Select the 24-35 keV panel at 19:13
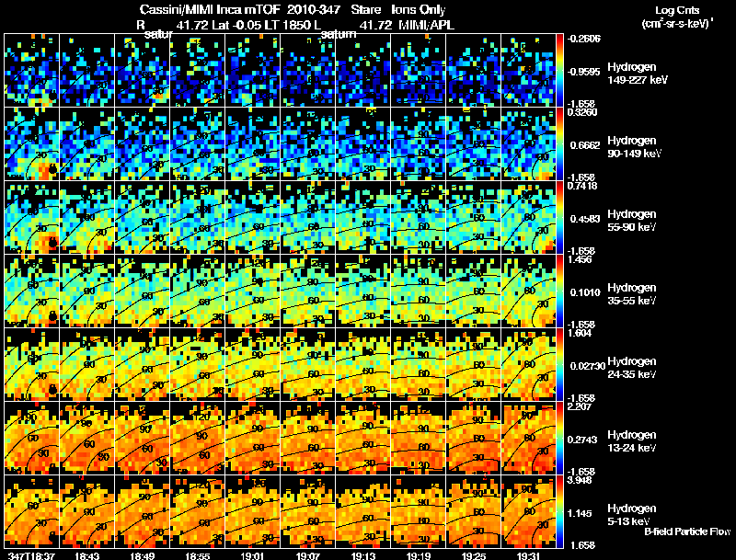 click(x=363, y=364)
